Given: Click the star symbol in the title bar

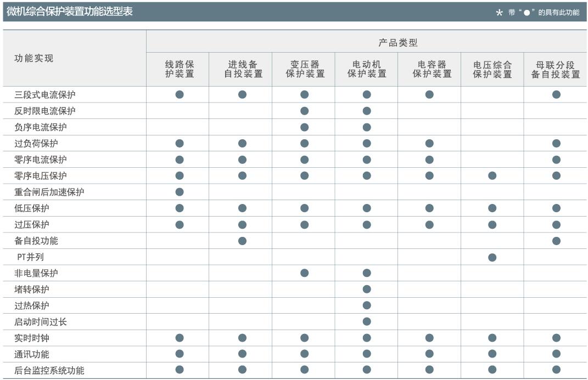Looking at the screenshot, I should [499, 13].
